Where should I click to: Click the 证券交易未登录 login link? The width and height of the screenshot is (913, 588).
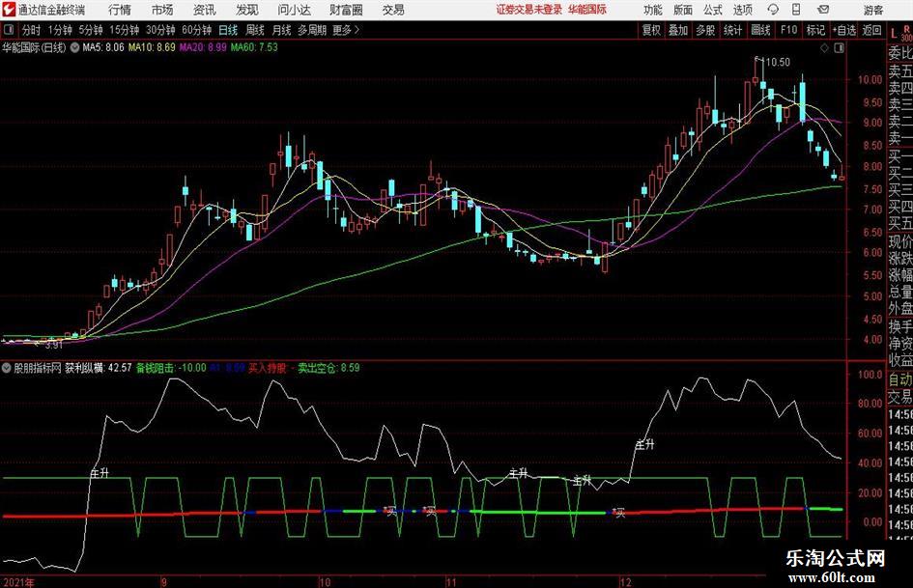529,10
